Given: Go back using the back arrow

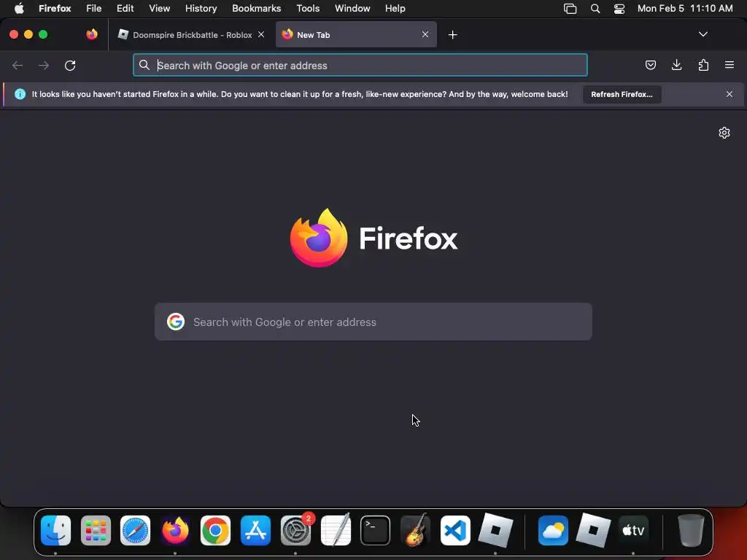Looking at the screenshot, I should pyautogui.click(x=18, y=65).
